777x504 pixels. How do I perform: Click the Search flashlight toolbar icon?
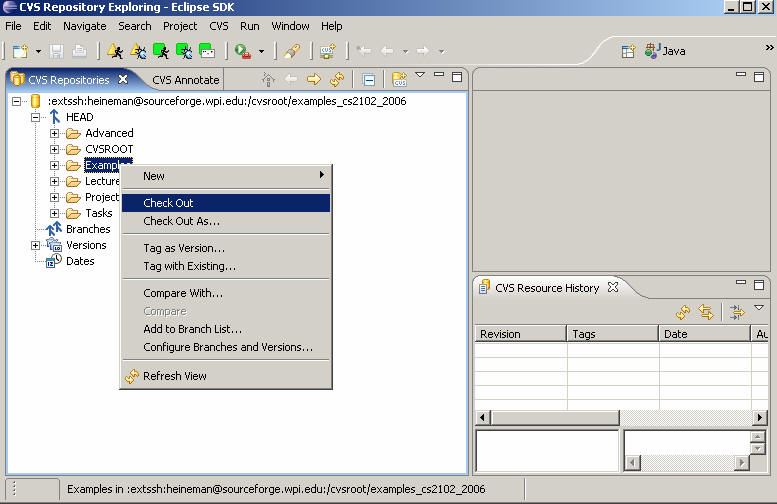[292, 51]
